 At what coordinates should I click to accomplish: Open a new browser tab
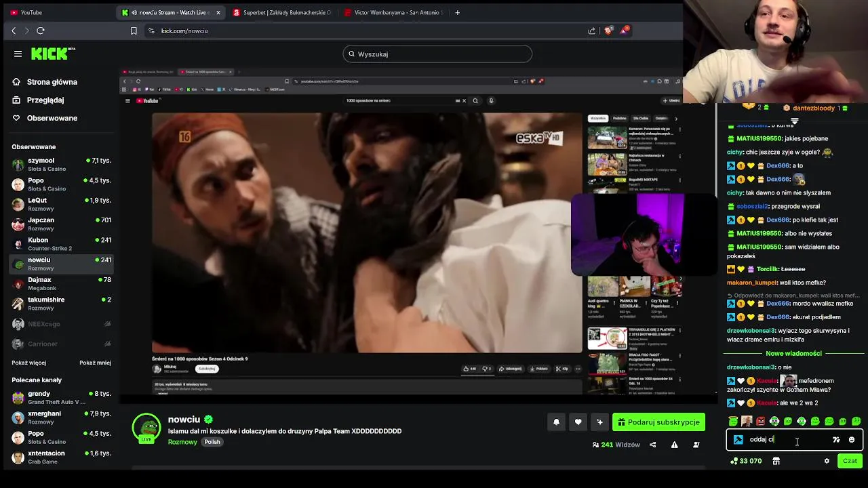(x=457, y=12)
